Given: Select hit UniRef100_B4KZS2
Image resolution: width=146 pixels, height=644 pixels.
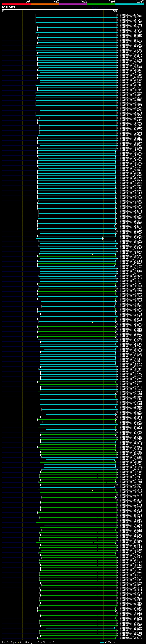Looking at the screenshot, I should pos(131,278).
